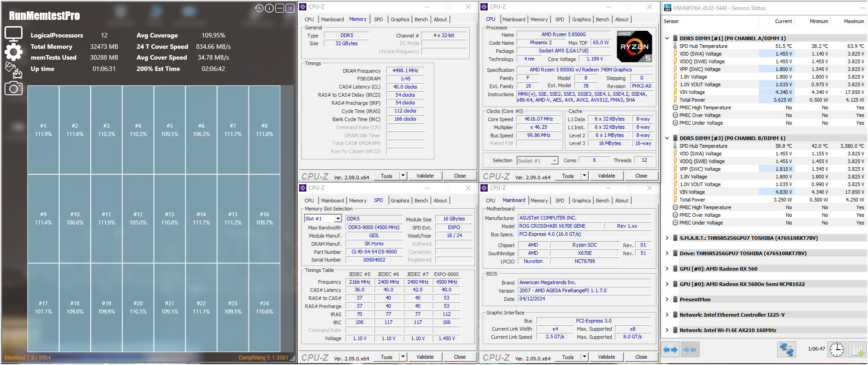This screenshot has height=365, width=868.
Task: Click the monitor icon in RunMemtestPro sidebar
Action: tap(14, 34)
